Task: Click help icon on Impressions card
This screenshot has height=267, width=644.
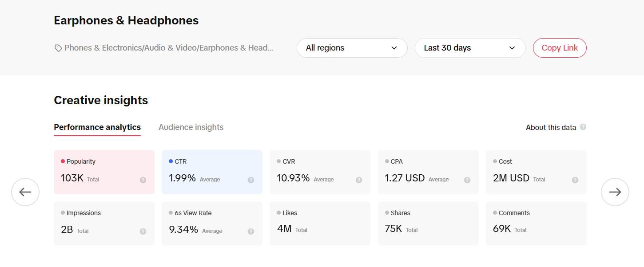Action: click(143, 232)
